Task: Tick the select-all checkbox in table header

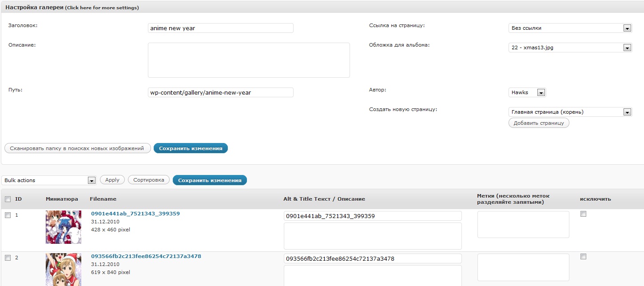Action: click(x=8, y=199)
